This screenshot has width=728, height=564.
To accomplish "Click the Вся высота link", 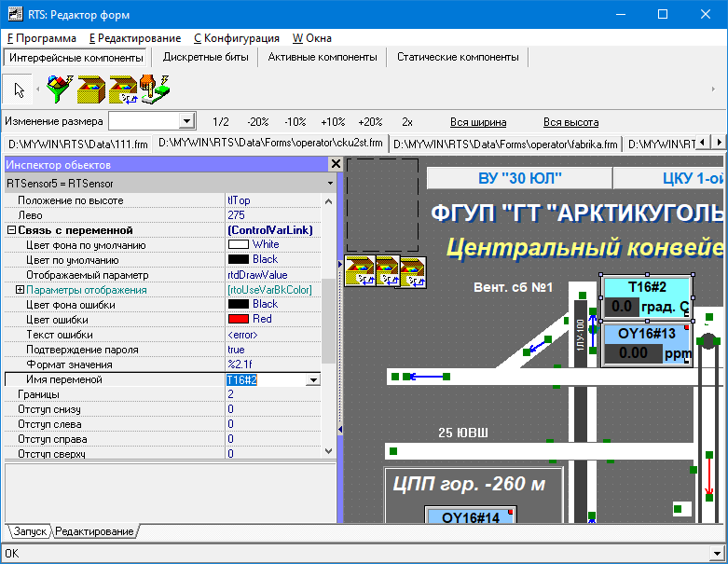I will pos(570,122).
